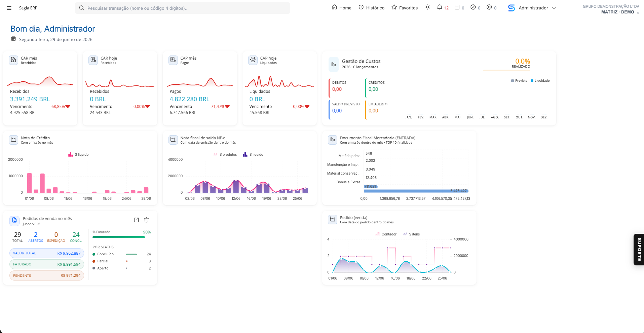
Task: Toggle $ itens legend in Pedido chart
Action: click(411, 234)
